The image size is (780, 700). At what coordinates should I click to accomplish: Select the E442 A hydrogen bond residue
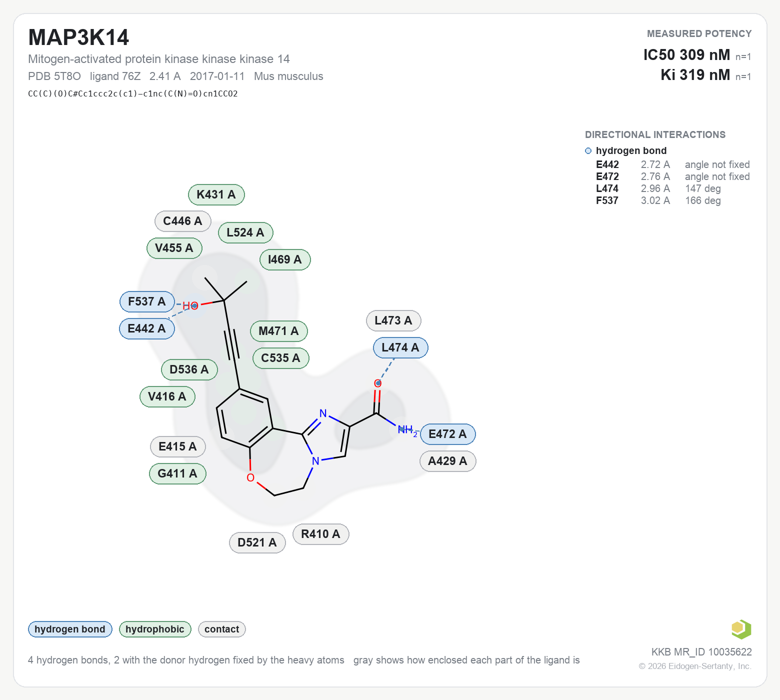[x=146, y=328]
